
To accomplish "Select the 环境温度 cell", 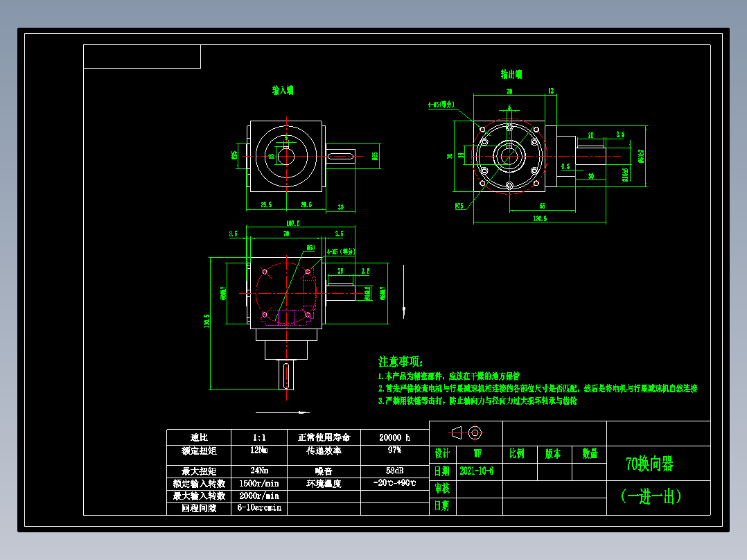I will tap(324, 483).
